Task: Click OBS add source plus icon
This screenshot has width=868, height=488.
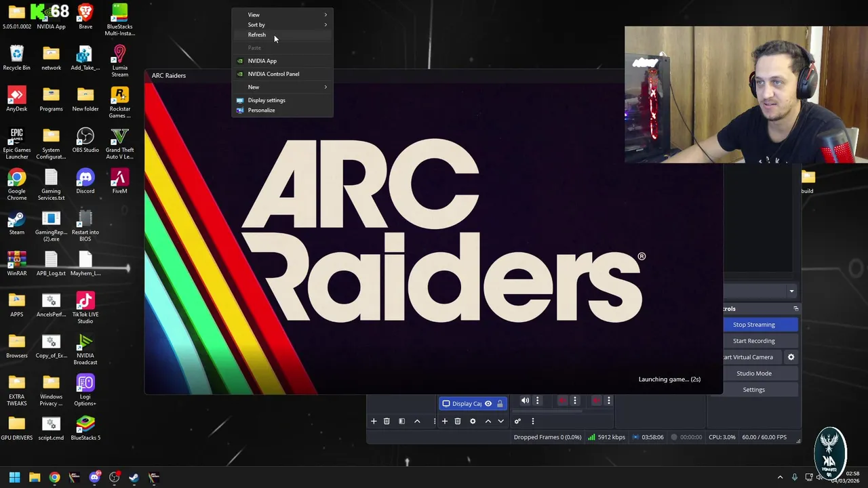Action: click(445, 421)
